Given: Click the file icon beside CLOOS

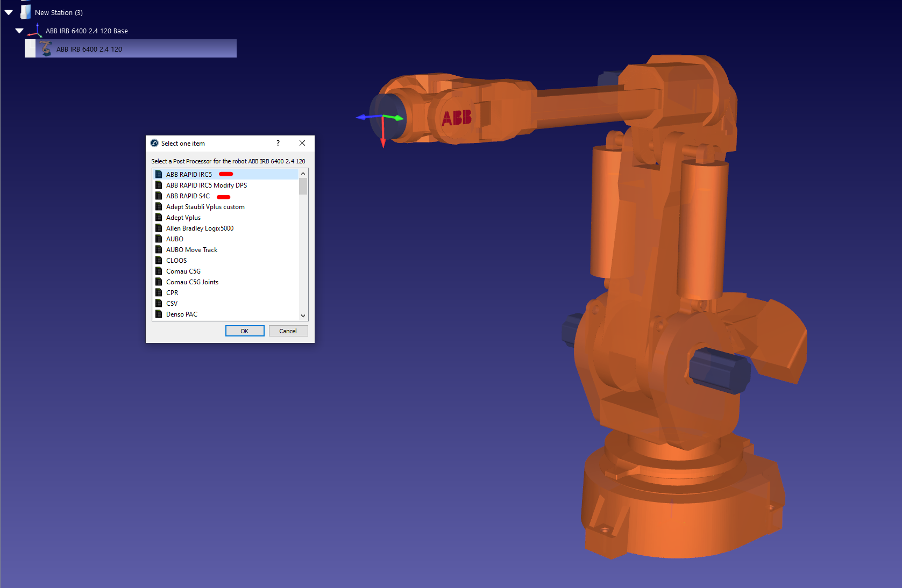Looking at the screenshot, I should coord(159,261).
